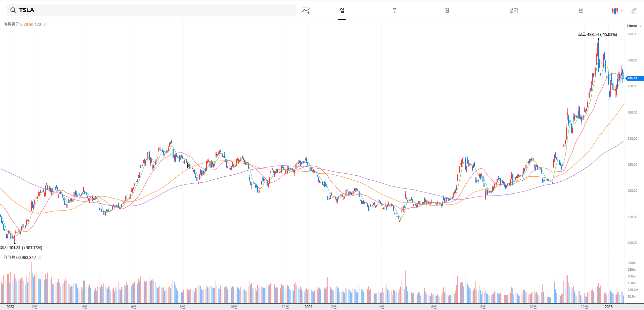Image resolution: width=644 pixels, height=310 pixels.
Task: Remove the 거래량 volume indicator
Action: [x=40, y=258]
